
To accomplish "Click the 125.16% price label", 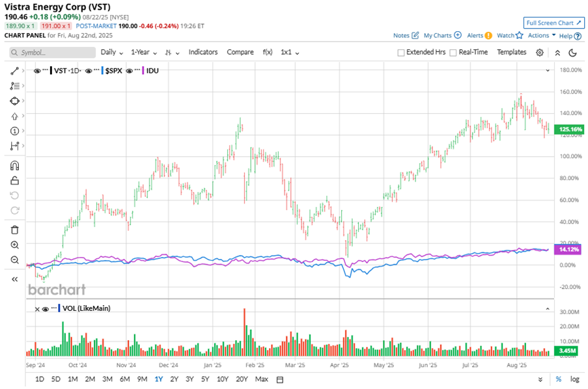I will [x=569, y=129].
